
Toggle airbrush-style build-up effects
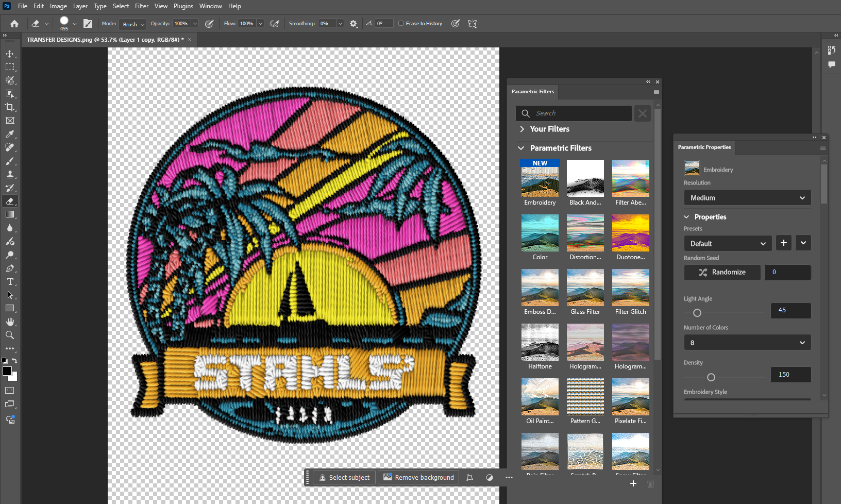pos(275,24)
